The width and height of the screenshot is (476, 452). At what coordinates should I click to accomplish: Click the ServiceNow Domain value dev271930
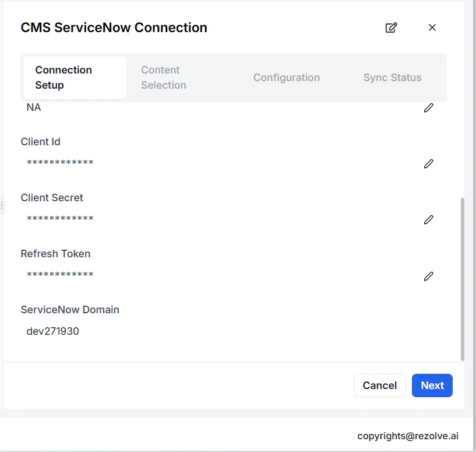pos(53,331)
